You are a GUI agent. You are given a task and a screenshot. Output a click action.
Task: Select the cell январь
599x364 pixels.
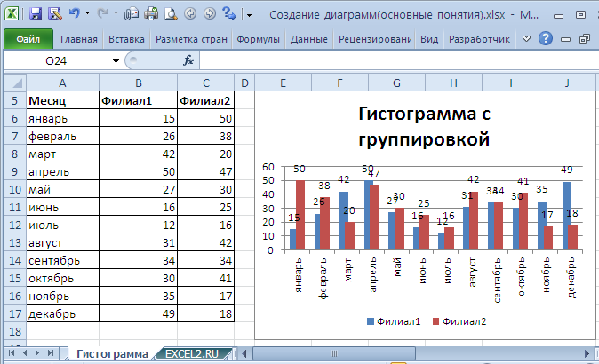(x=62, y=119)
